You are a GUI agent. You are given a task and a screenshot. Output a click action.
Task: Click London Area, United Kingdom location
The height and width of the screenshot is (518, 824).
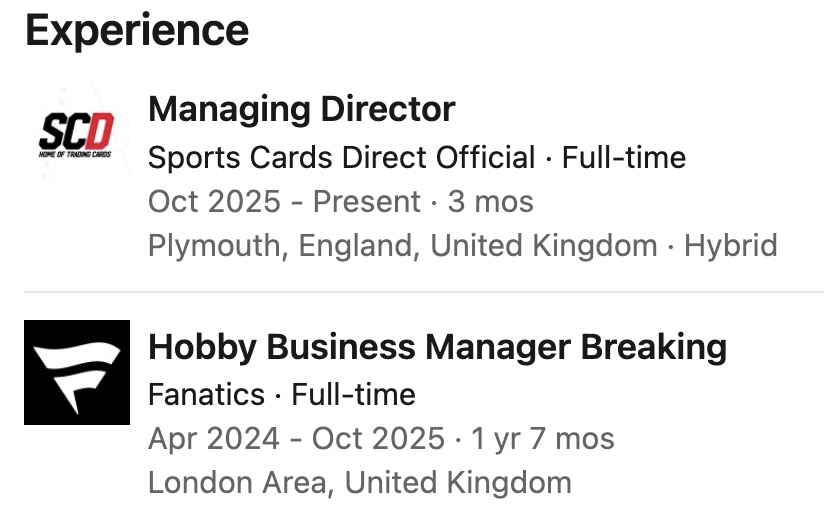click(x=359, y=483)
